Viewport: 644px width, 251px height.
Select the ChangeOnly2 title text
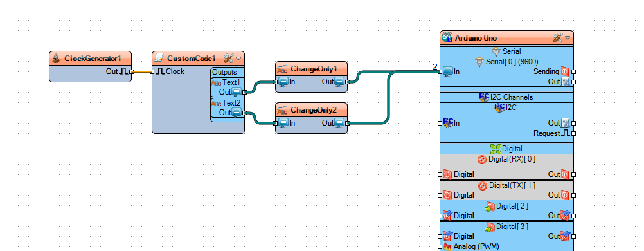314,110
